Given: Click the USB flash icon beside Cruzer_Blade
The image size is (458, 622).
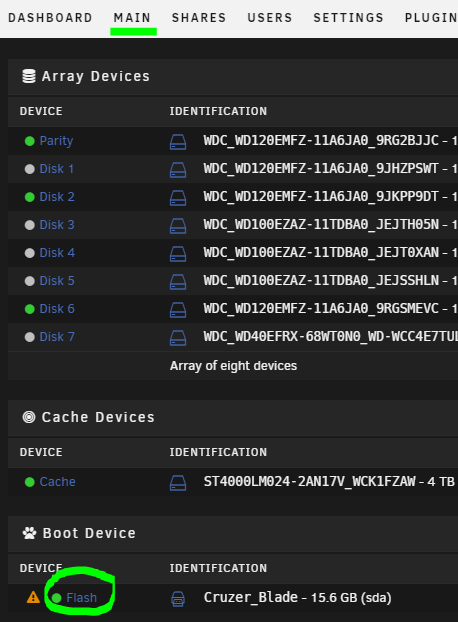Looking at the screenshot, I should (178, 599).
